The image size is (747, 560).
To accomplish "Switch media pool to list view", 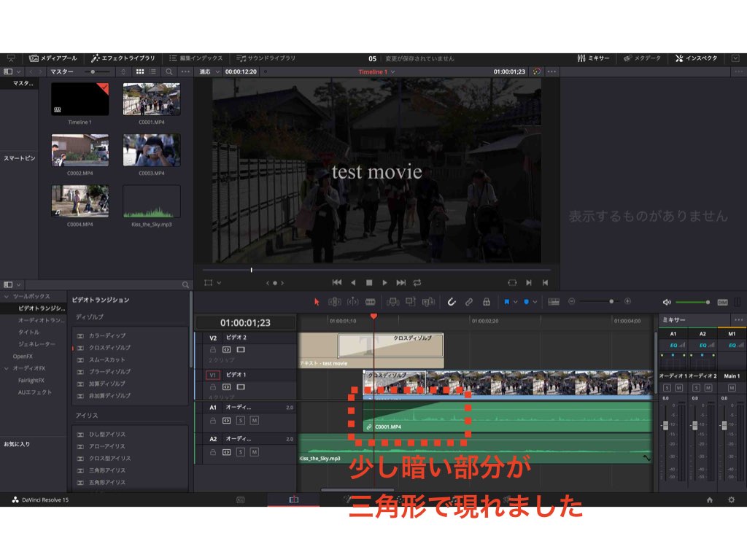I will [153, 72].
